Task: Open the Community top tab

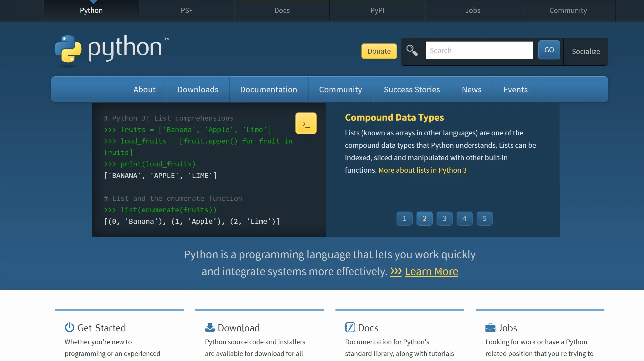Action: coord(568,10)
